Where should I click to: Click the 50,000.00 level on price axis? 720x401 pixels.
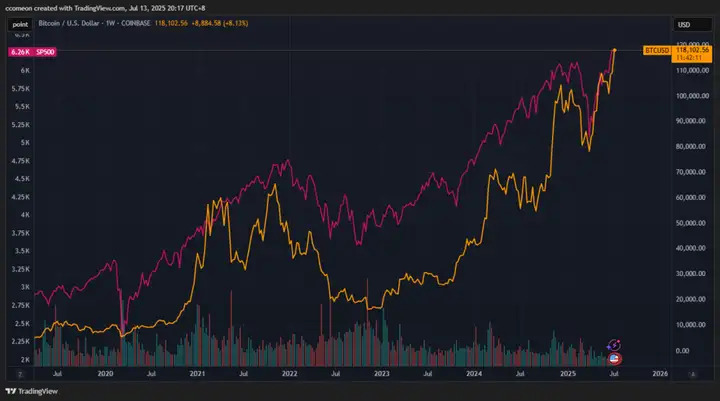click(692, 223)
